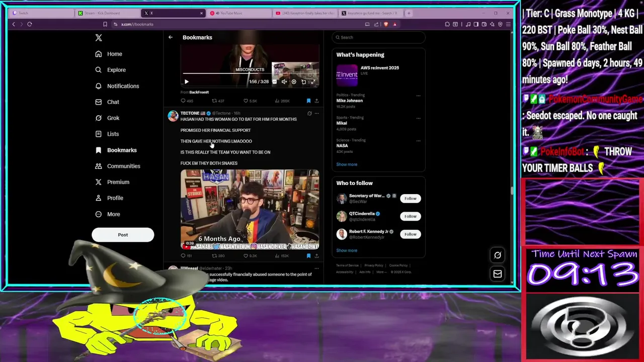Image resolution: width=644 pixels, height=362 pixels.
Task: Switch to the YouTube Music tab
Action: click(x=239, y=13)
